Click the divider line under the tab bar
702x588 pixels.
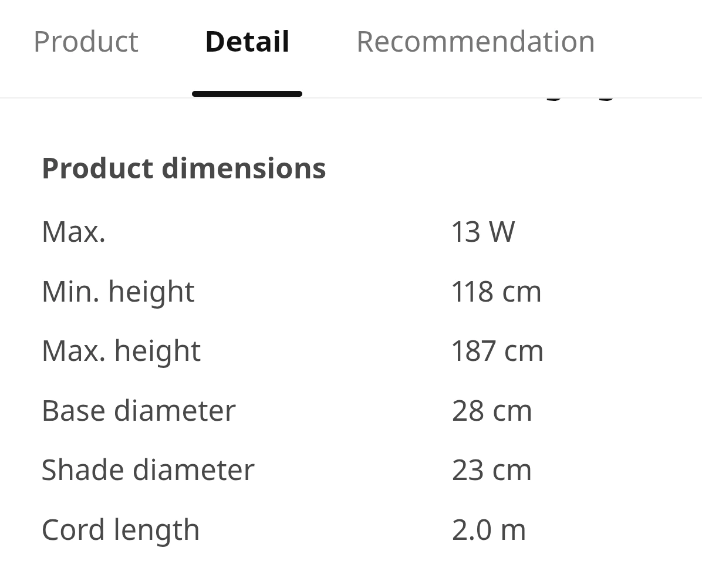[470, 97]
